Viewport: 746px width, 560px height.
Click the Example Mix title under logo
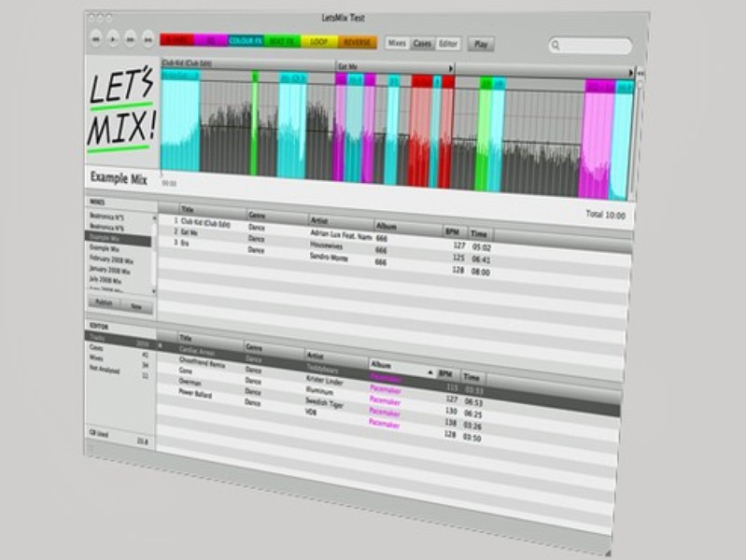click(x=119, y=178)
